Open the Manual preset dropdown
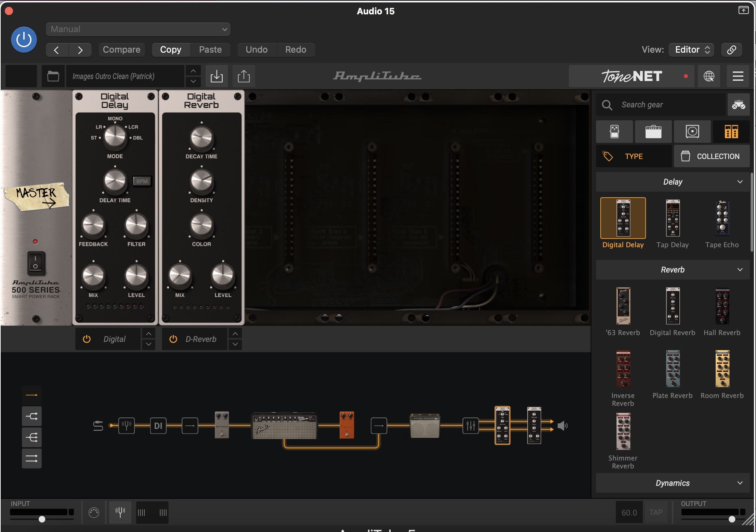This screenshot has height=532, width=756. click(x=138, y=29)
